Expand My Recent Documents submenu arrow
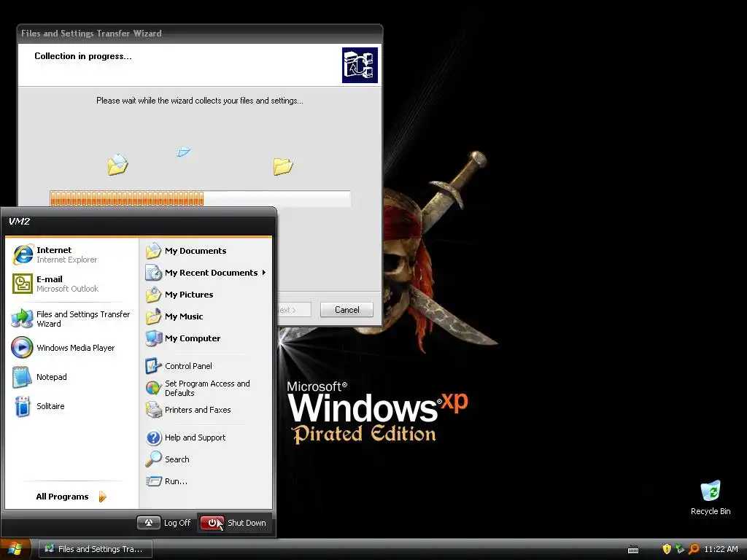Screen dimensions: 747x560 pyautogui.click(x=263, y=273)
